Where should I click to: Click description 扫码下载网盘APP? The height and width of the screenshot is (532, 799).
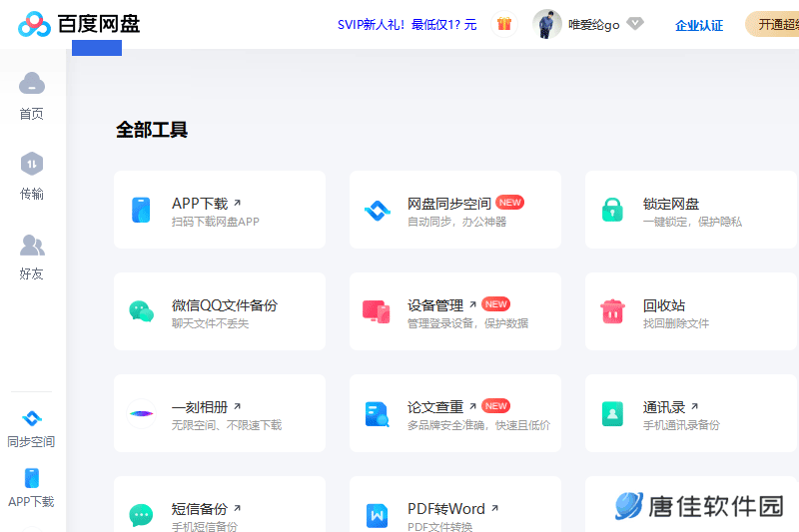(216, 222)
